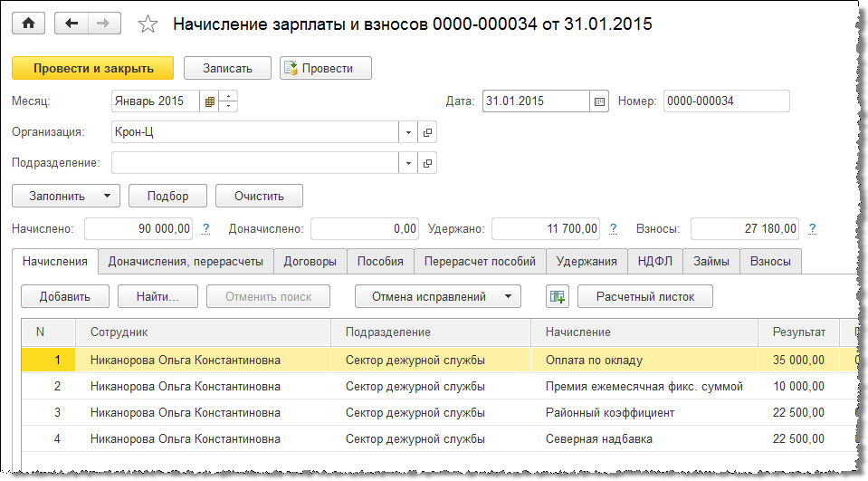
Task: Sort by Начисление column header
Action: 644,332
